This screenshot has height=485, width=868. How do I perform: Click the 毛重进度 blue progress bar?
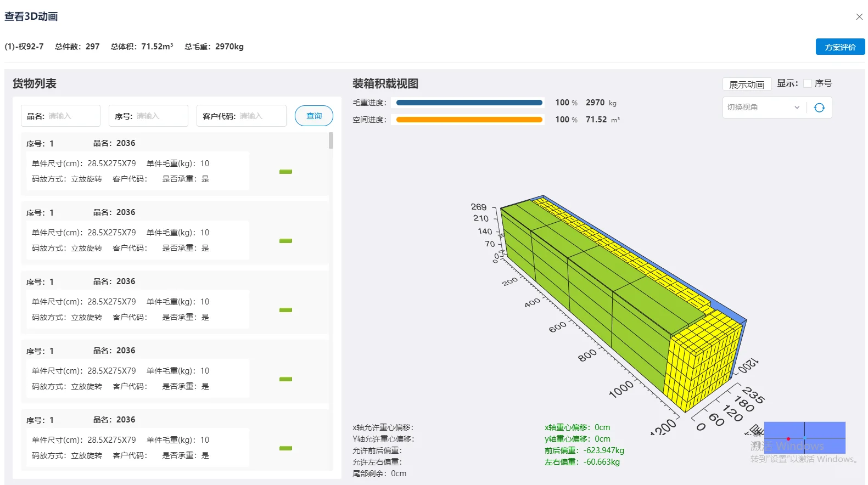point(469,103)
